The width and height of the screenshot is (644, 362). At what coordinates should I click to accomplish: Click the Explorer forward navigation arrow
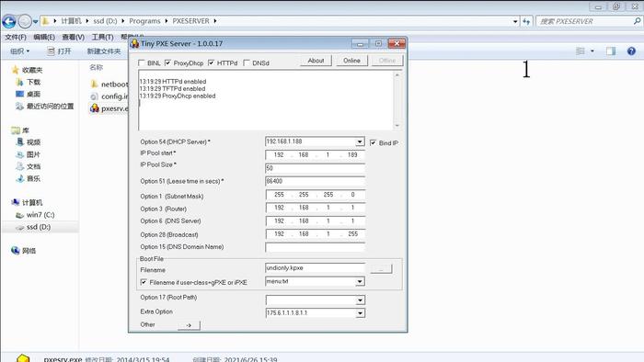click(x=25, y=21)
